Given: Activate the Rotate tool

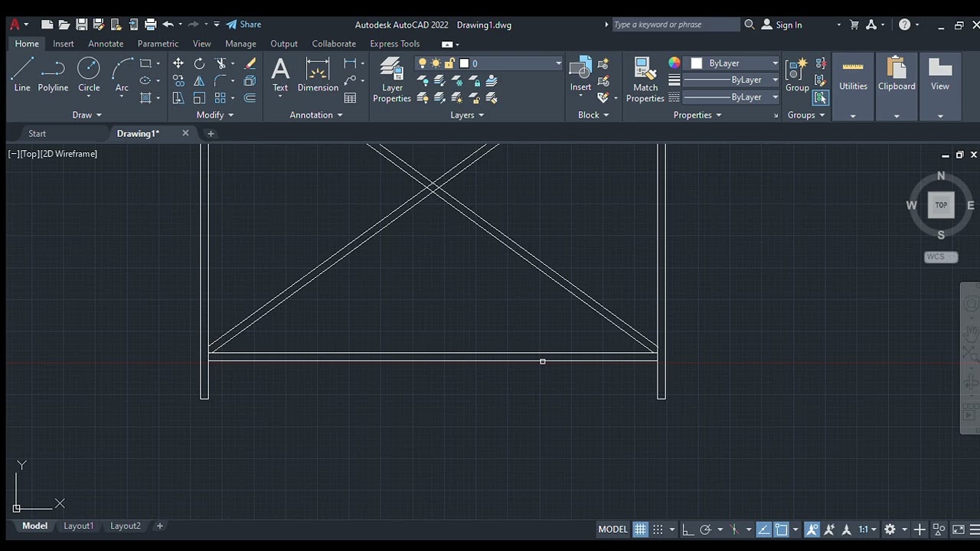Looking at the screenshot, I should pyautogui.click(x=199, y=64).
